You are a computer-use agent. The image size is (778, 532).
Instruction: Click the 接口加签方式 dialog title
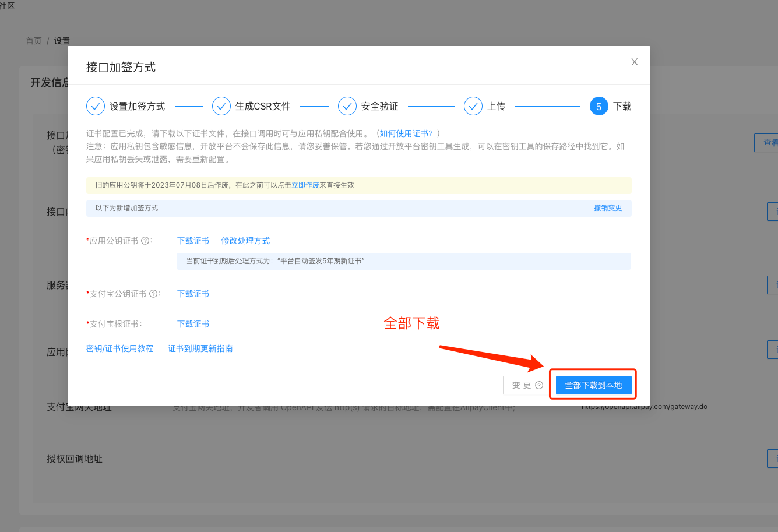point(121,67)
